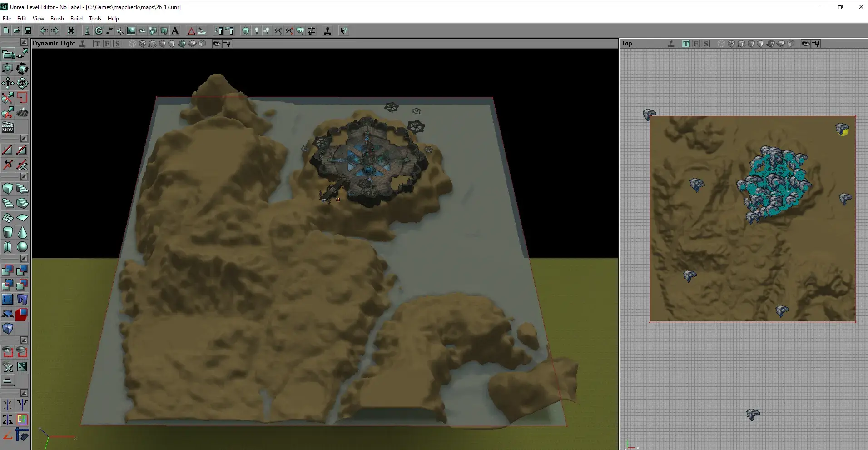Select the Vertex Editing tool
Image resolution: width=868 pixels, height=450 pixels.
tap(22, 55)
